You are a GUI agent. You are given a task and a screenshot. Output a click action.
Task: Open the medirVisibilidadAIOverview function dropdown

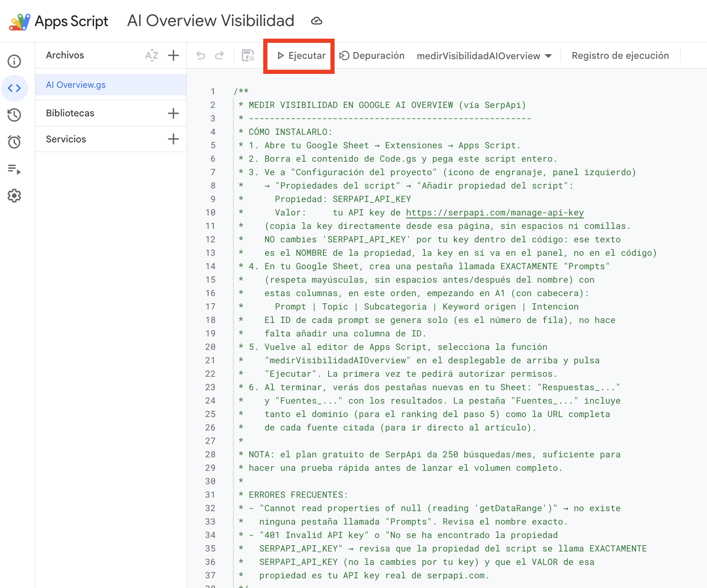tap(484, 56)
